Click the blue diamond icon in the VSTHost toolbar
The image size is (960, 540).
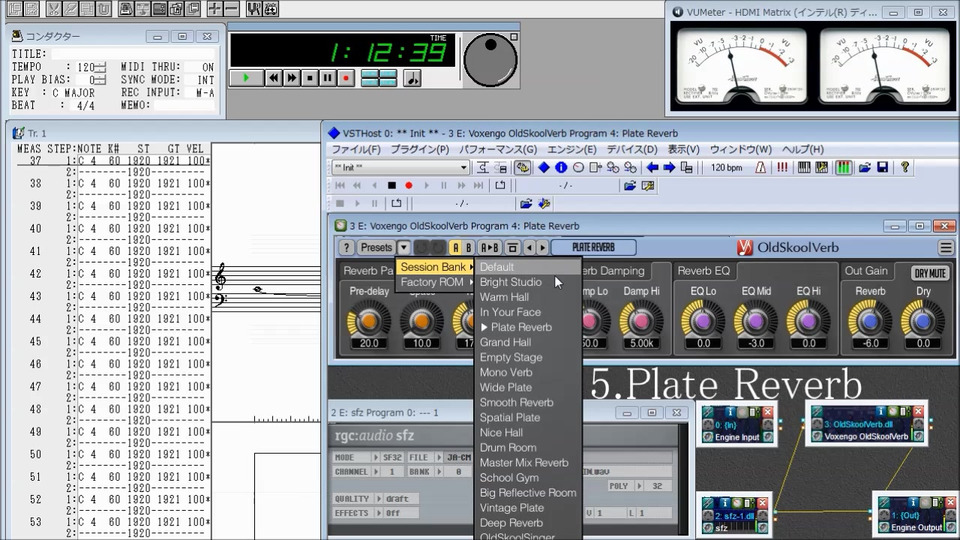coord(544,167)
